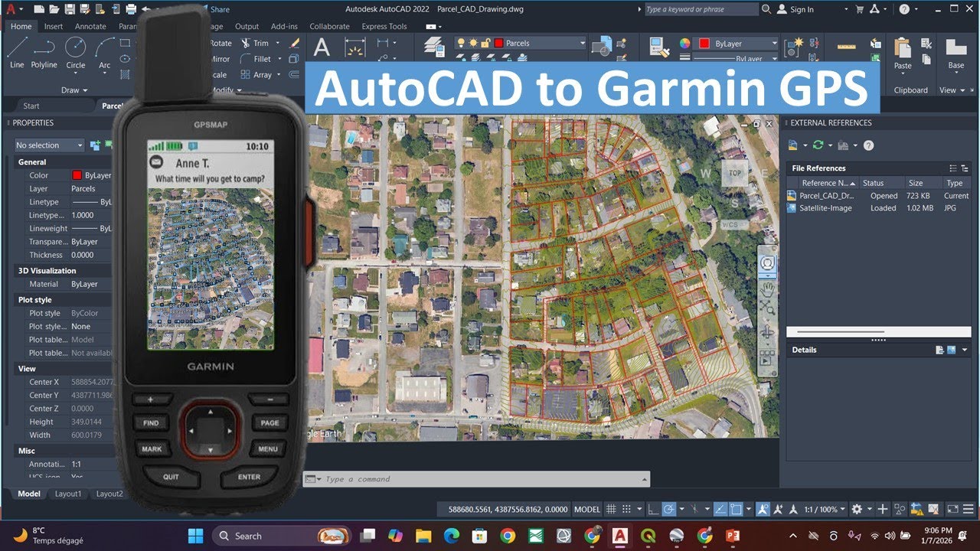This screenshot has height=551, width=980.
Task: Toggle Object Snap Tracking
Action: click(720, 509)
